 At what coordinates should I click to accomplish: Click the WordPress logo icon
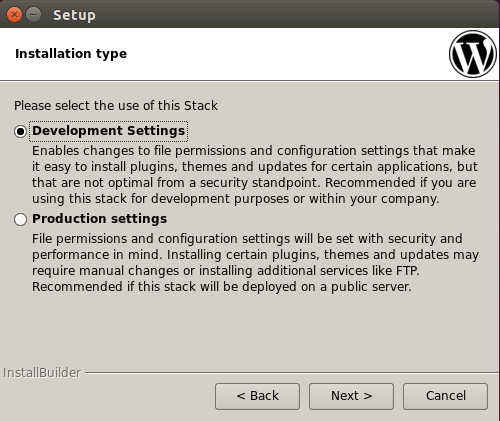point(473,54)
